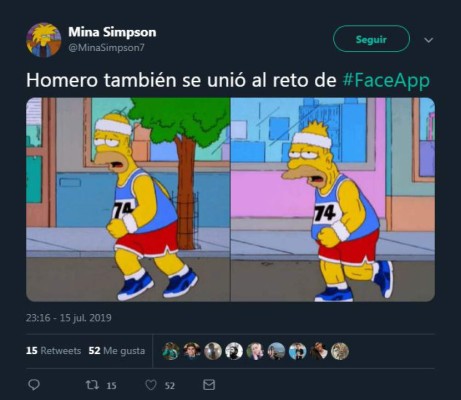Open Mina Simpson's profile avatar
This screenshot has width=461, height=400.
click(43, 40)
